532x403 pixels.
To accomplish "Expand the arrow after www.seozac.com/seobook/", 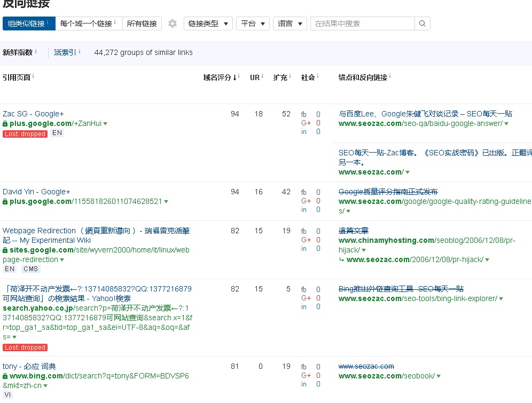I will (439, 376).
